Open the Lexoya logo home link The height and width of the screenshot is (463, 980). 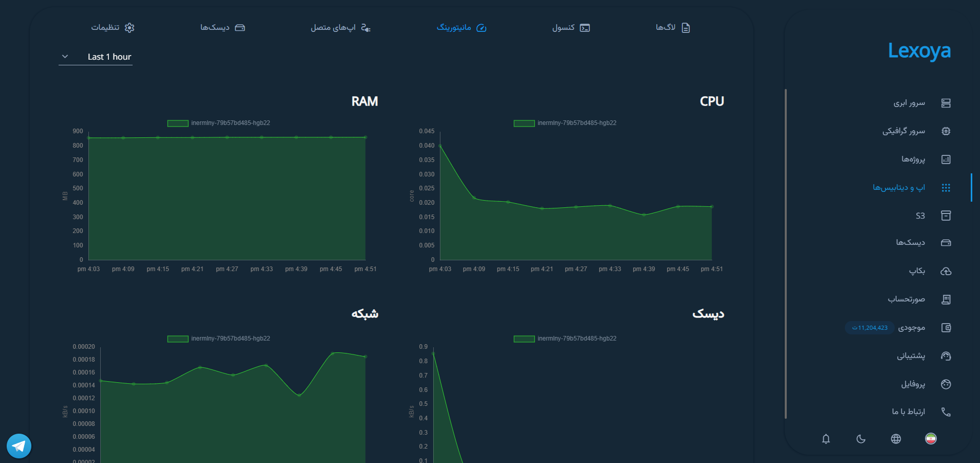(x=919, y=51)
